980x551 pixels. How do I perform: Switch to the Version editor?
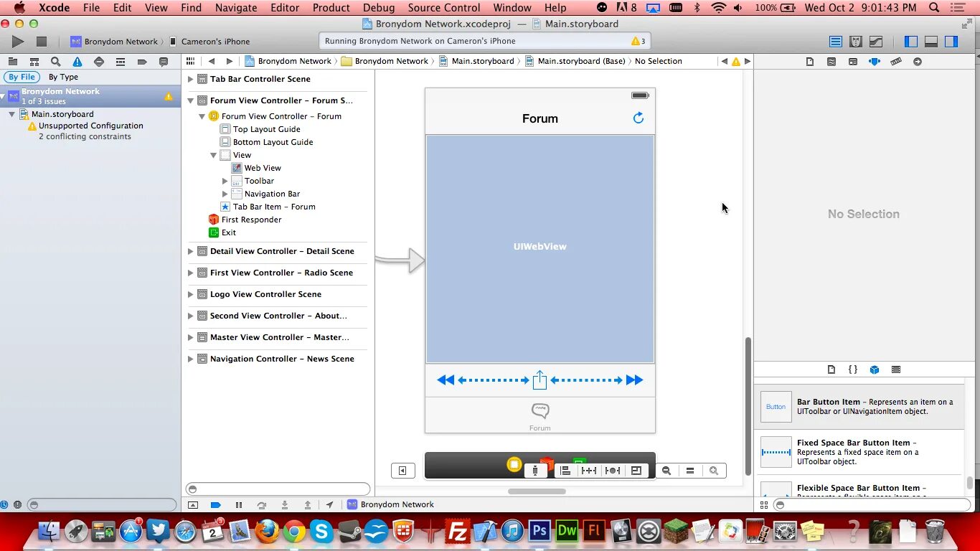[876, 42]
